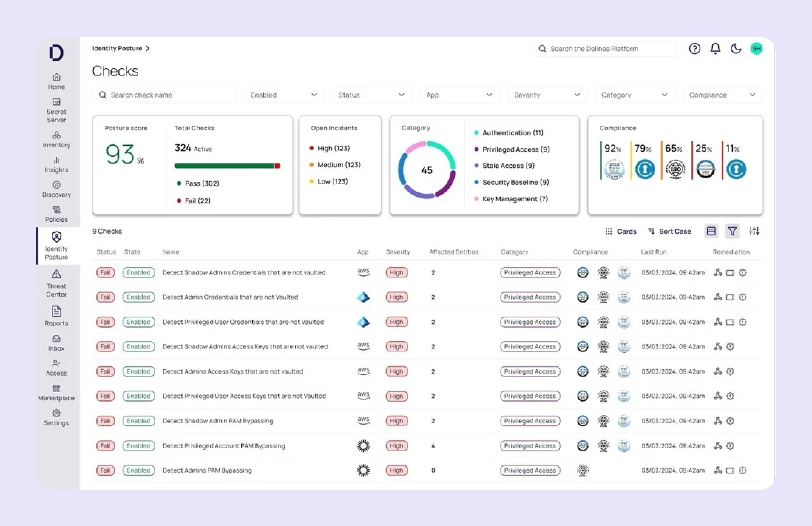Open the SH user avatar

click(756, 48)
